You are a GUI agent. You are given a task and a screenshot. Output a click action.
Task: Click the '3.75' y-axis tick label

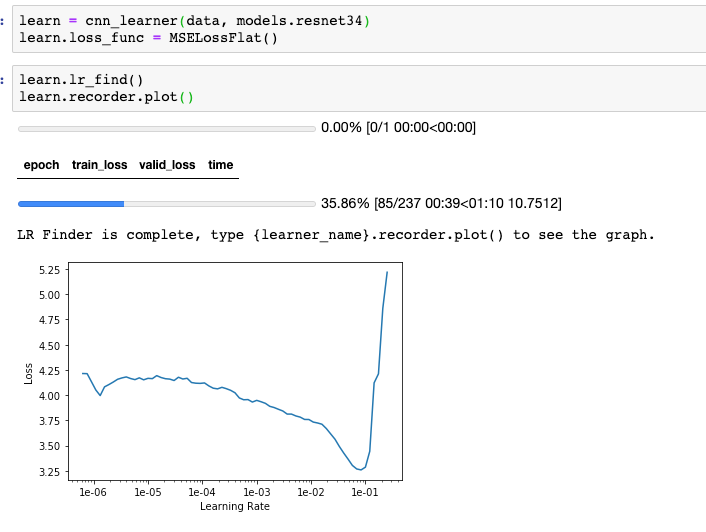coord(50,421)
